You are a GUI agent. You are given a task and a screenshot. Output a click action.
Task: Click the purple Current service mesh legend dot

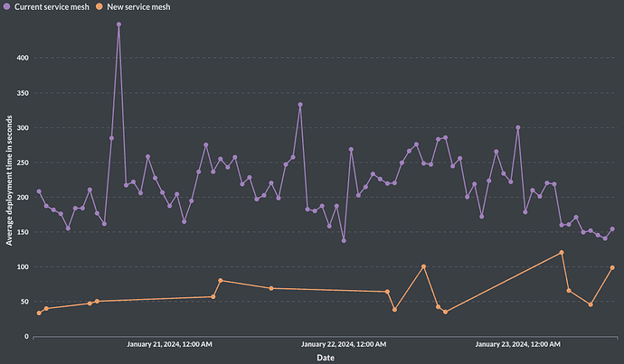pos(8,6)
